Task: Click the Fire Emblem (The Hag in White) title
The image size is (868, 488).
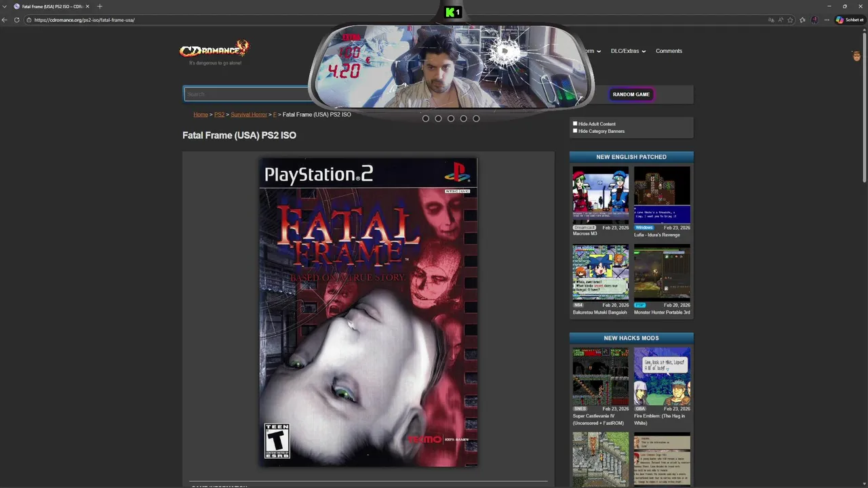Action: (659, 420)
